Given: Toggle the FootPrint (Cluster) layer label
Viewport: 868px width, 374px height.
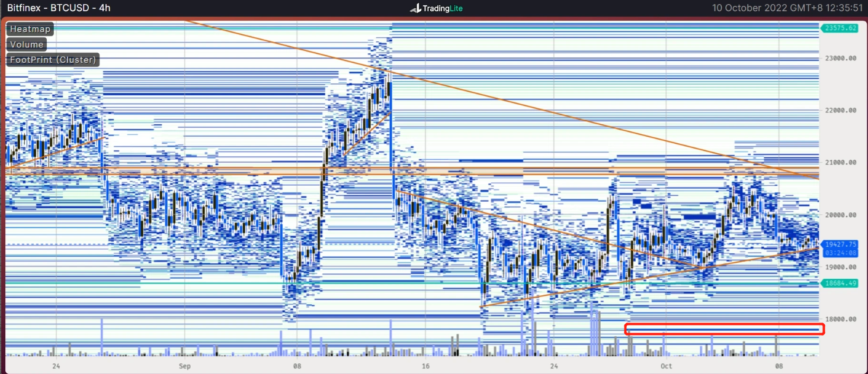Looking at the screenshot, I should (53, 60).
